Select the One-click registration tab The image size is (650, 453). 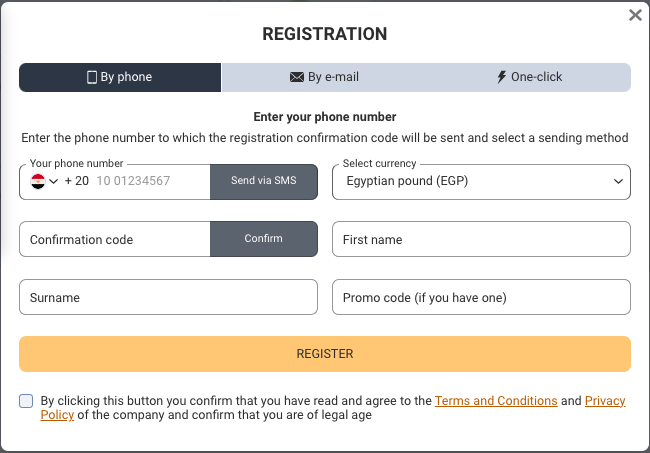(x=529, y=77)
